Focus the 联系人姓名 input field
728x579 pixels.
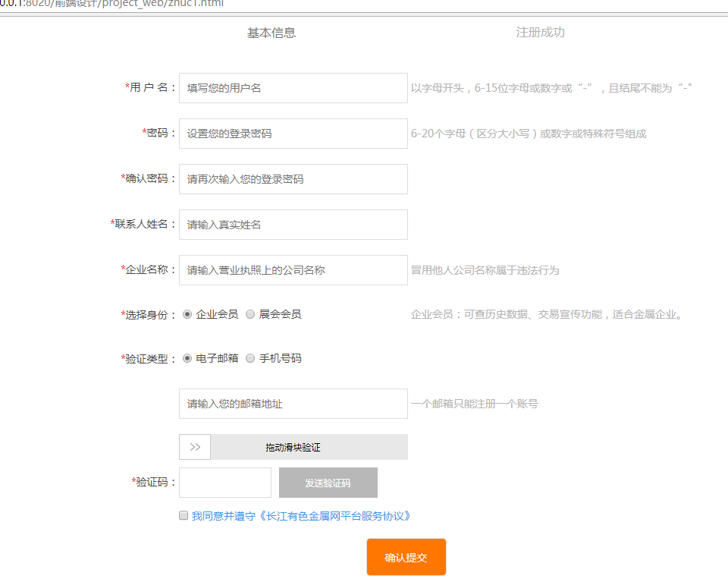point(293,225)
